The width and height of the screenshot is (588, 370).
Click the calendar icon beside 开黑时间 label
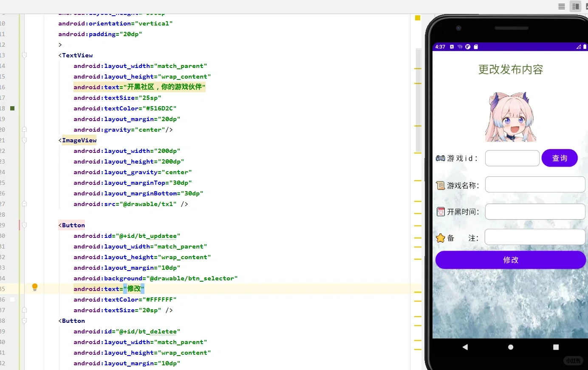tap(441, 211)
